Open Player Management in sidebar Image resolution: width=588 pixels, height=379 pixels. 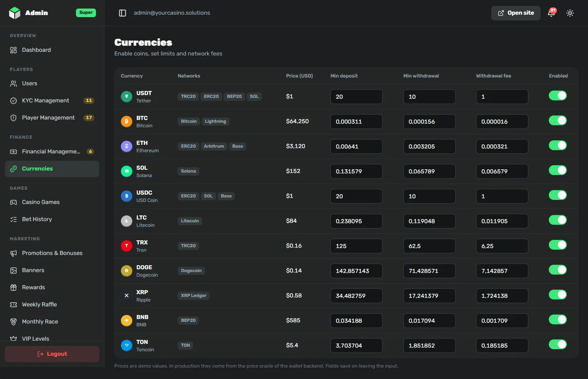[x=52, y=118]
